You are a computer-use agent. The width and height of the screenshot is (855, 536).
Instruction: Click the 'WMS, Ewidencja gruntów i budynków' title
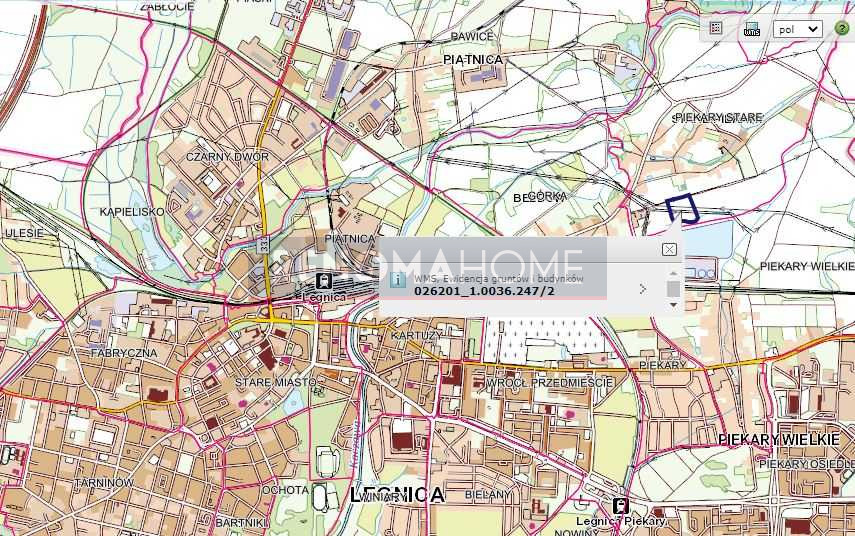[499, 278]
